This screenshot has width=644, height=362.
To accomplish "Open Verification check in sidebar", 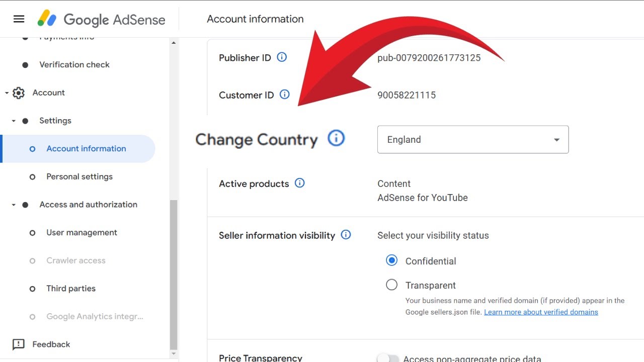I will [x=74, y=64].
